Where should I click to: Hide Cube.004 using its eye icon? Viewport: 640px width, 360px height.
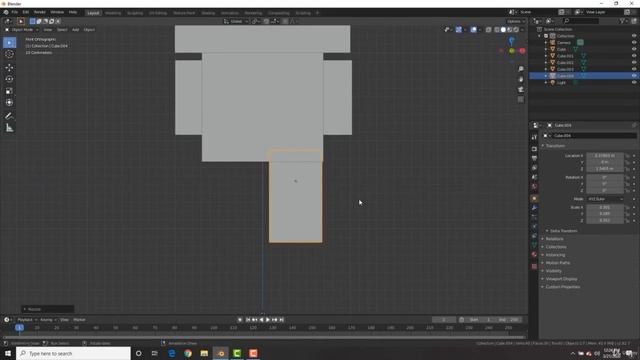(634, 76)
